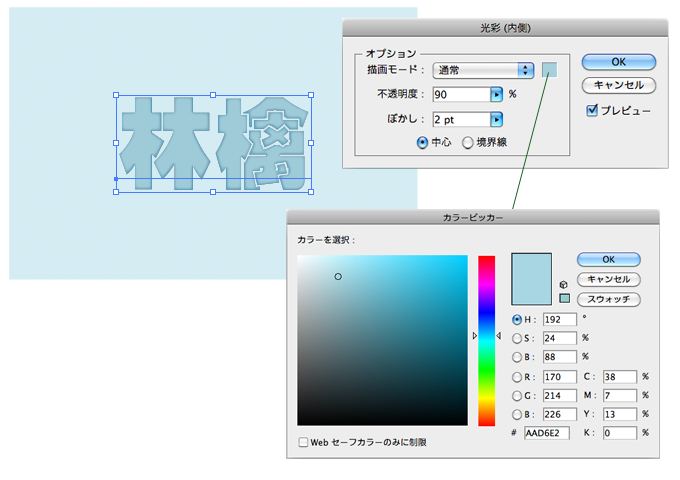Click the inner glow color swatch
Image resolution: width=680 pixels, height=480 pixels.
[x=550, y=70]
